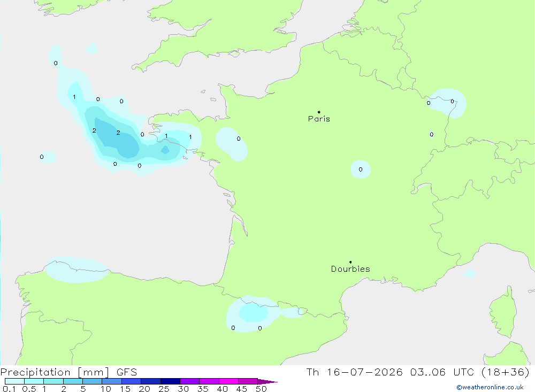Click the forecast date 16-07-2026 text
Viewport: 535px width, 392px height.
click(x=364, y=372)
